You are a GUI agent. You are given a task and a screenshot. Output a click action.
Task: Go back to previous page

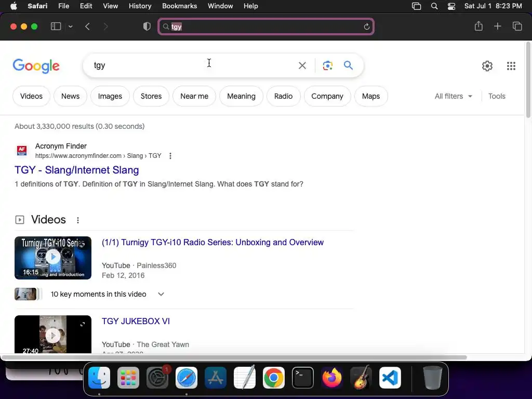[x=87, y=26]
